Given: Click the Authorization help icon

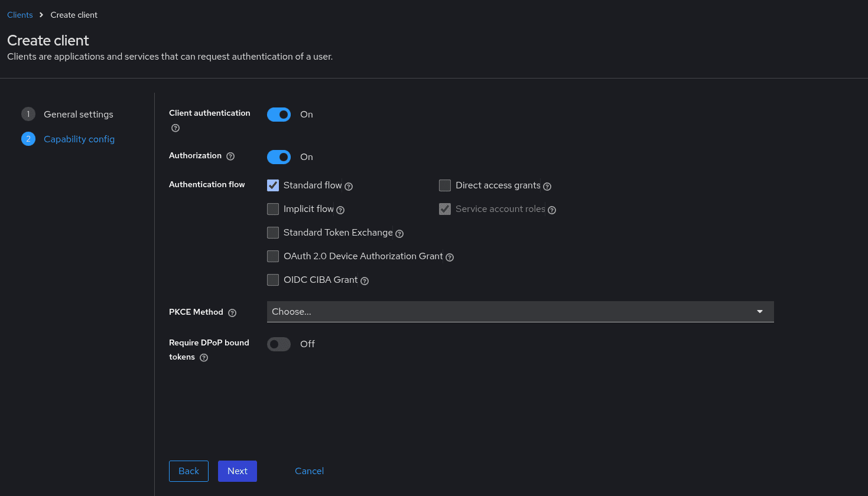Looking at the screenshot, I should [230, 155].
